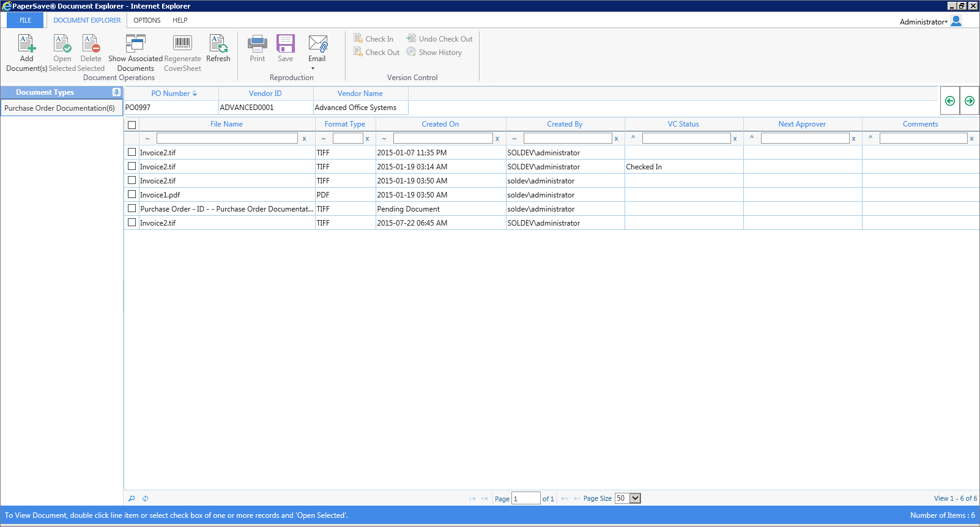Check the Invoice1.pdf row
The width and height of the screenshot is (980, 527).
point(132,194)
